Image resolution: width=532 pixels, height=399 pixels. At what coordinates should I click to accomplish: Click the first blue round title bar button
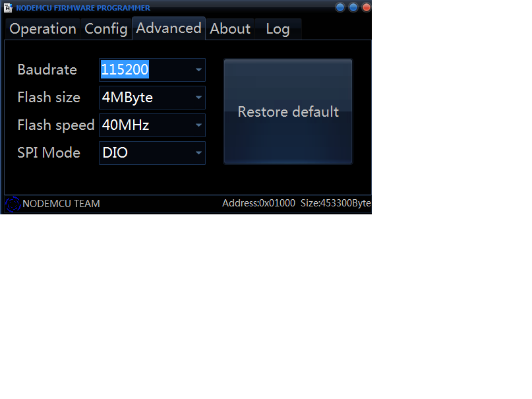340,7
